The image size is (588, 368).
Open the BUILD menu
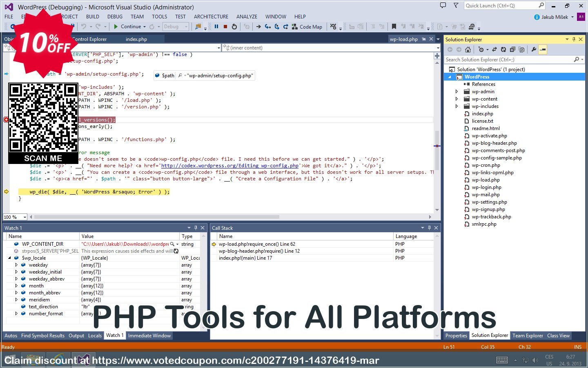[93, 17]
